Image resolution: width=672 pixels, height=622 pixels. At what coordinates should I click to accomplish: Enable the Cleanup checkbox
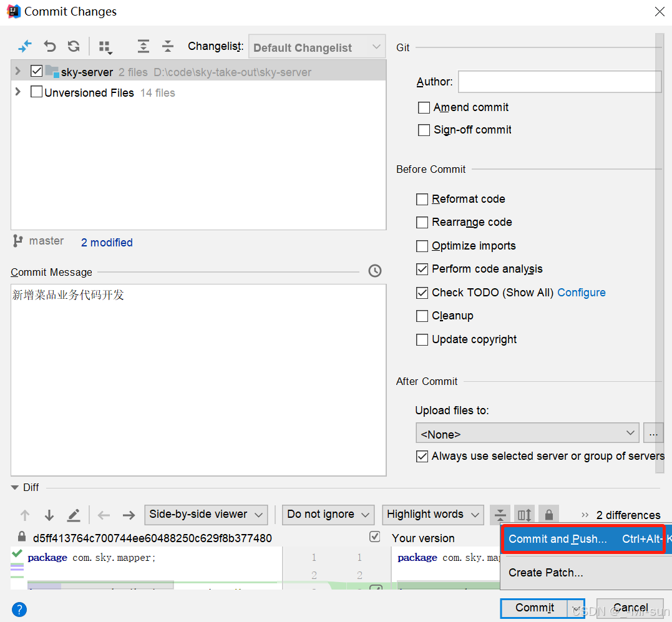tap(422, 316)
